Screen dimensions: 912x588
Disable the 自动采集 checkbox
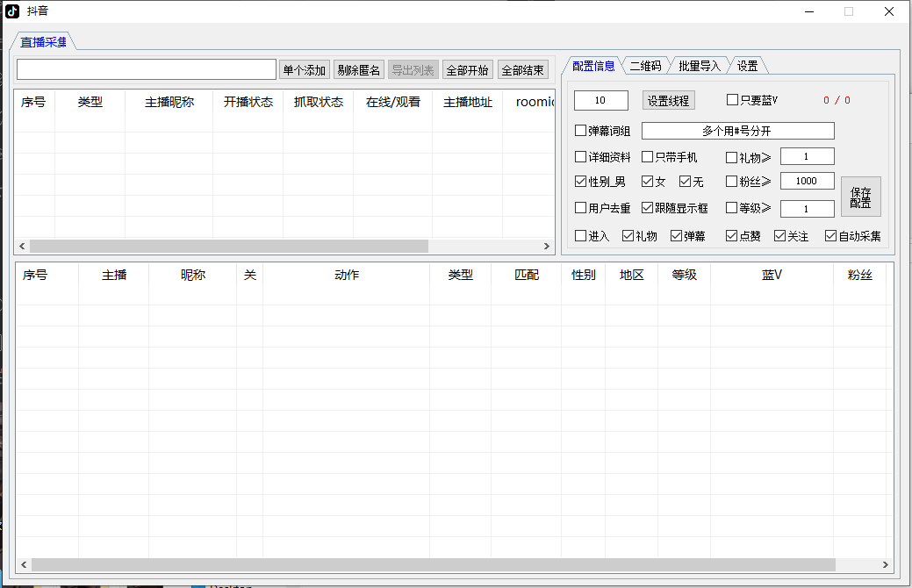tap(829, 235)
